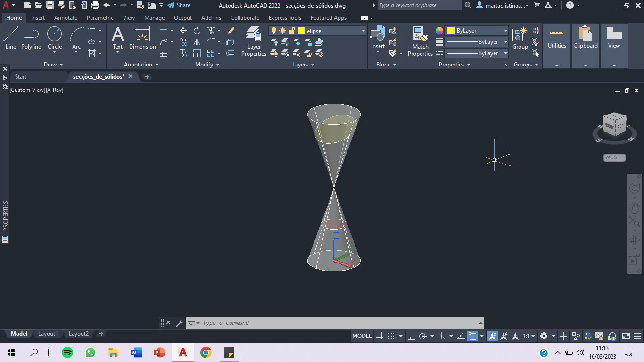The width and height of the screenshot is (644, 362).
Task: Activate the Rotate tool
Action: [197, 31]
